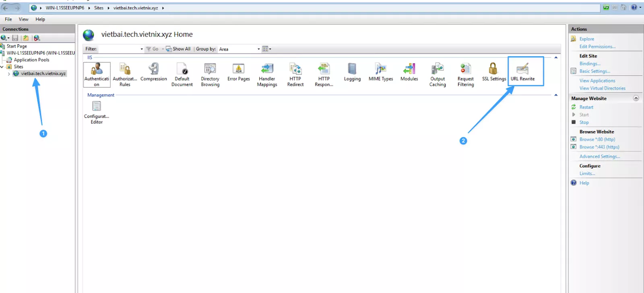
Task: Select Application Pools in Connections tree
Action: click(x=31, y=60)
